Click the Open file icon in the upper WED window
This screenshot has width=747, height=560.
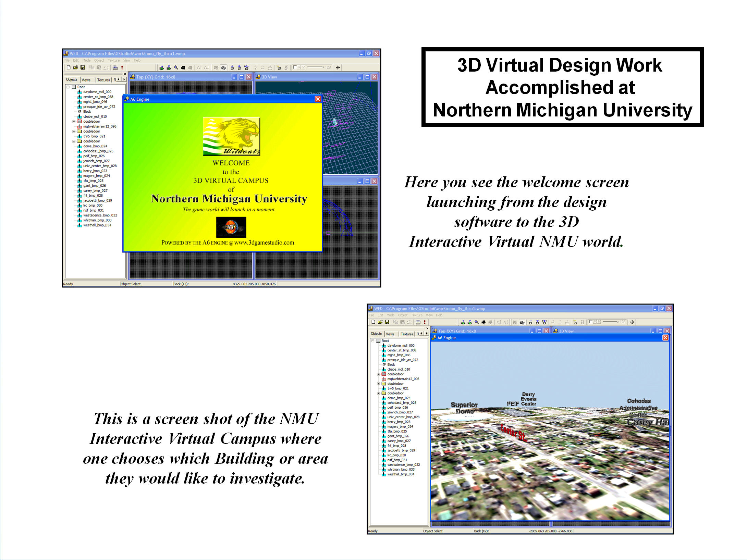tap(75, 67)
